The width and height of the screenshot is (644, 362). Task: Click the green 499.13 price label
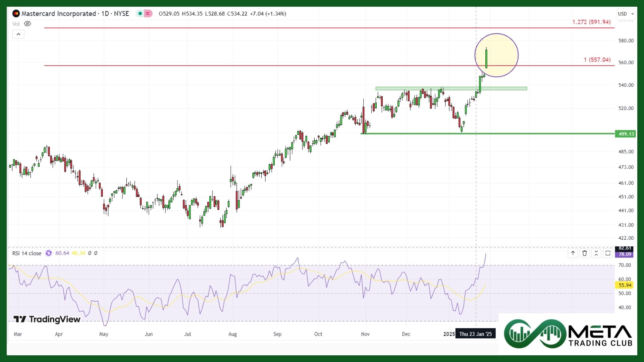click(x=625, y=134)
